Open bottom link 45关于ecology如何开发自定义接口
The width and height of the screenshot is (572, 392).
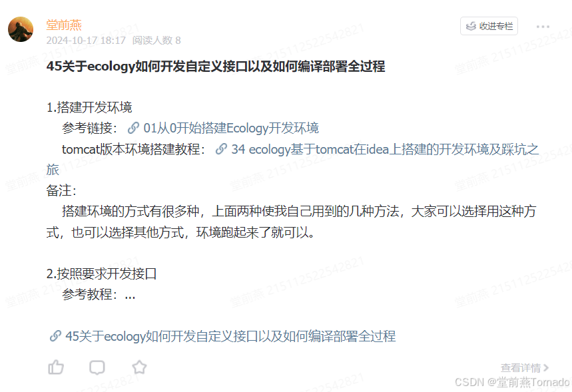click(230, 336)
